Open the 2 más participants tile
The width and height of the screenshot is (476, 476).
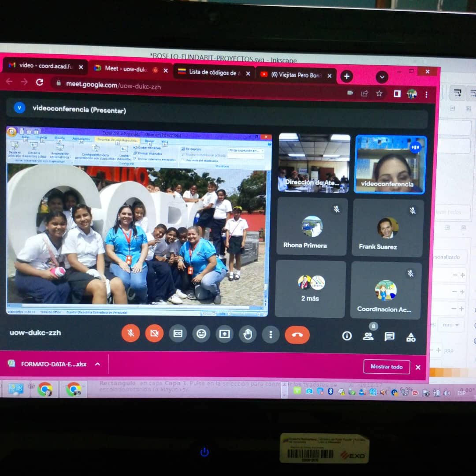pyautogui.click(x=310, y=289)
